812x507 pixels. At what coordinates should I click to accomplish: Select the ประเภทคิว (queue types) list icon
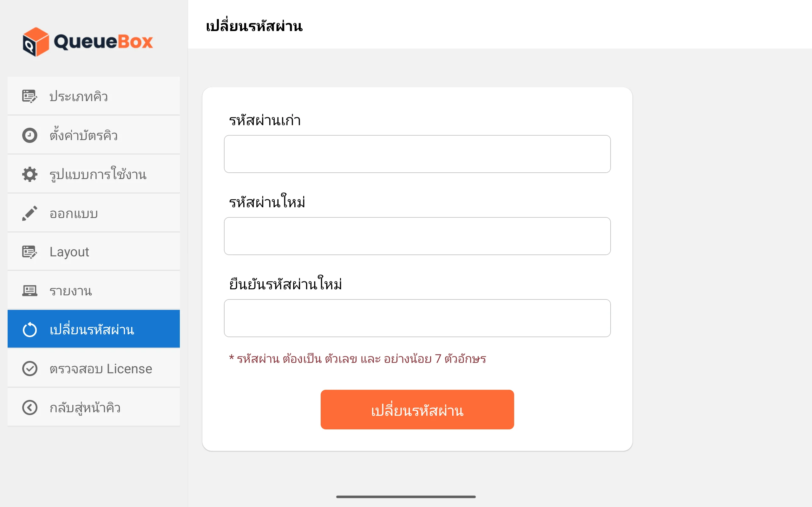[29, 96]
